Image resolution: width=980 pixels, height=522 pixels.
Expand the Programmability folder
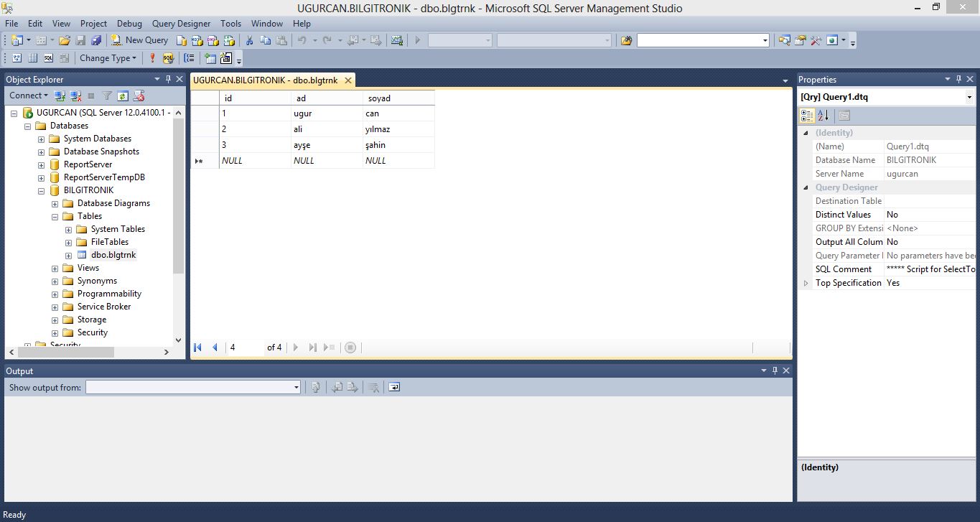[x=55, y=294]
